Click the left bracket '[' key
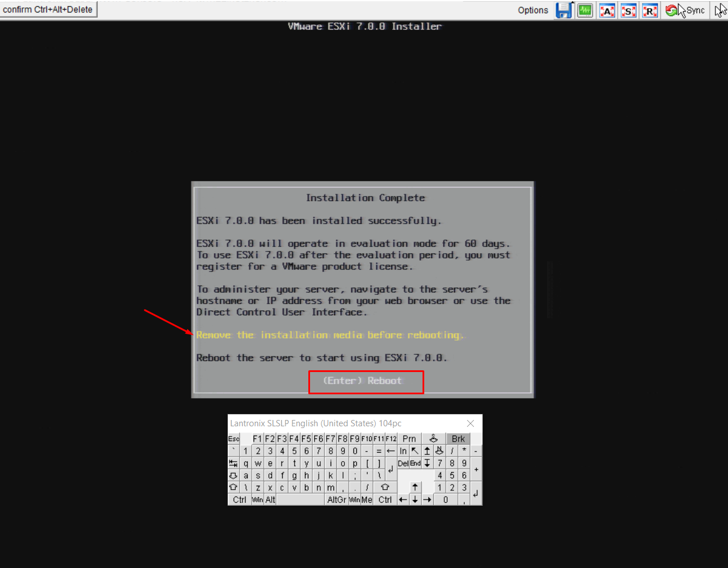The height and width of the screenshot is (568, 728). [367, 463]
